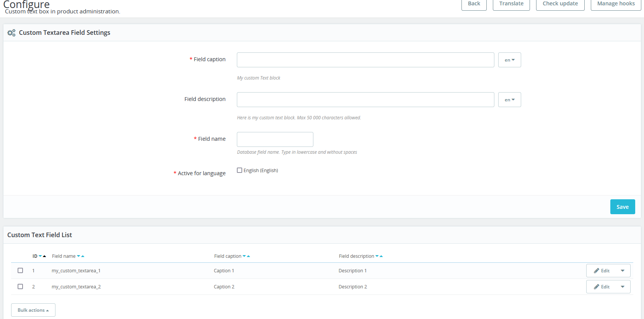Click Check update button
644x319 pixels.
tap(560, 4)
